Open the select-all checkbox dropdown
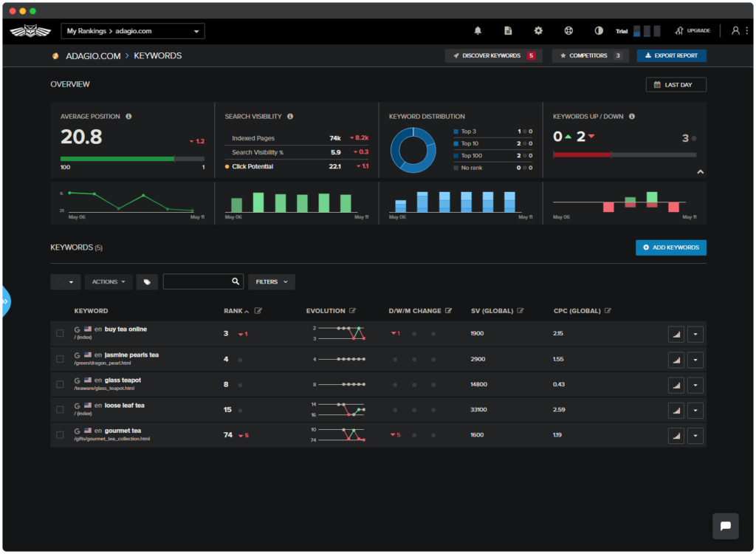This screenshot has width=756, height=554. (66, 282)
